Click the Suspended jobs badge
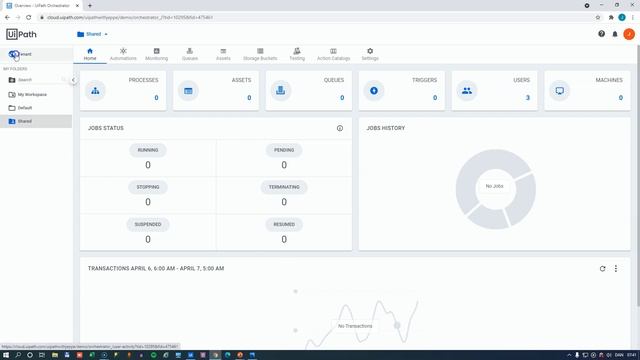Screen dimensions: 640x360 [x=148, y=224]
